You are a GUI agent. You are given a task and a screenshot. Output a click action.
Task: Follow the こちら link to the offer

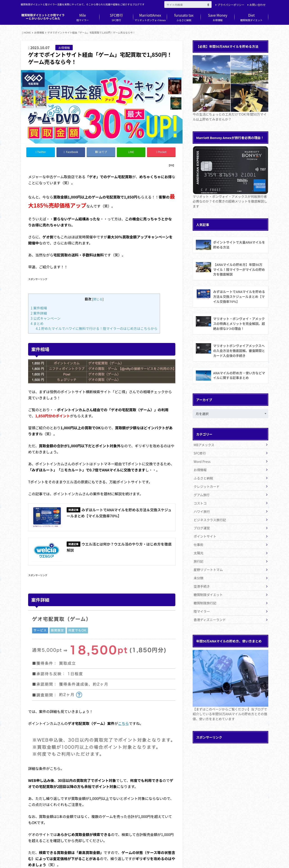click(123, 723)
